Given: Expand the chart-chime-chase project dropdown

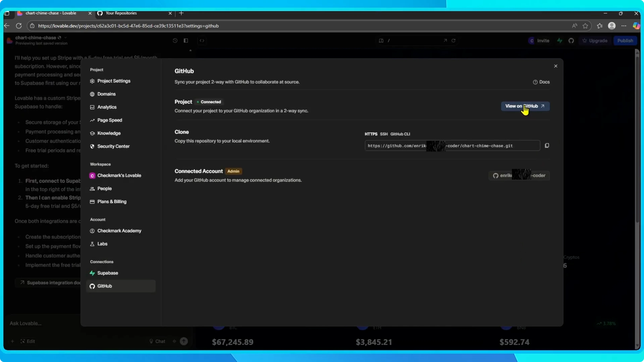Looking at the screenshot, I should (x=65, y=37).
